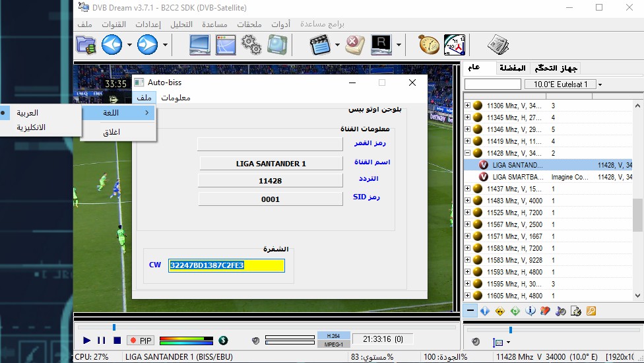Open the newspaper icon in toolbar

pos(498,45)
